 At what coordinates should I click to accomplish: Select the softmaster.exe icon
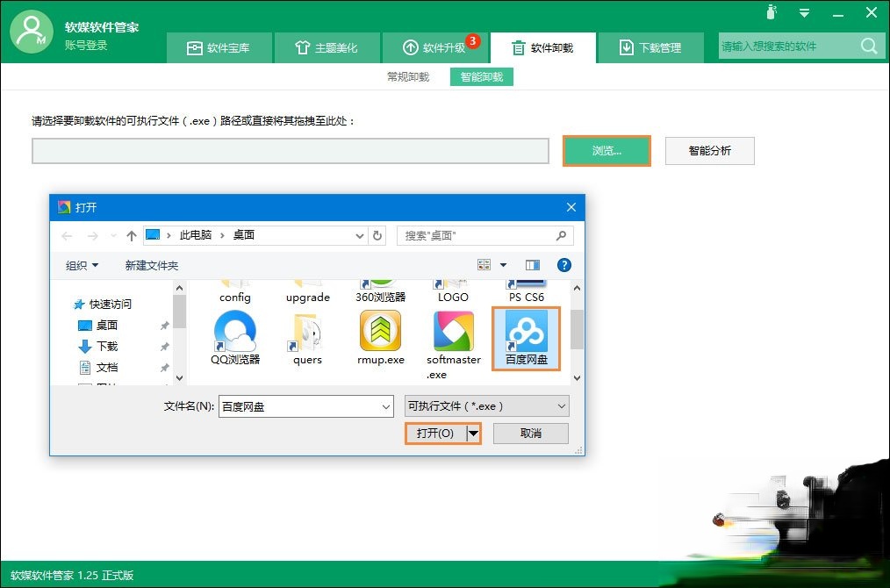(453, 333)
